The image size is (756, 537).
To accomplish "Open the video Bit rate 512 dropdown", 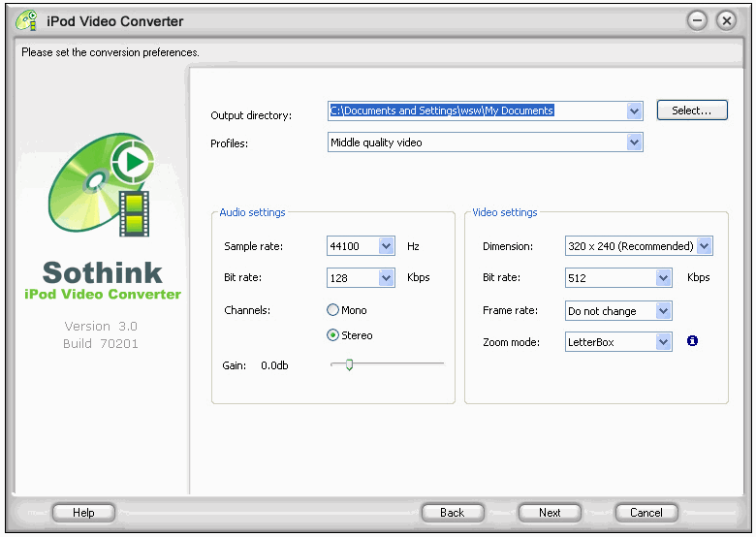I will coord(663,277).
